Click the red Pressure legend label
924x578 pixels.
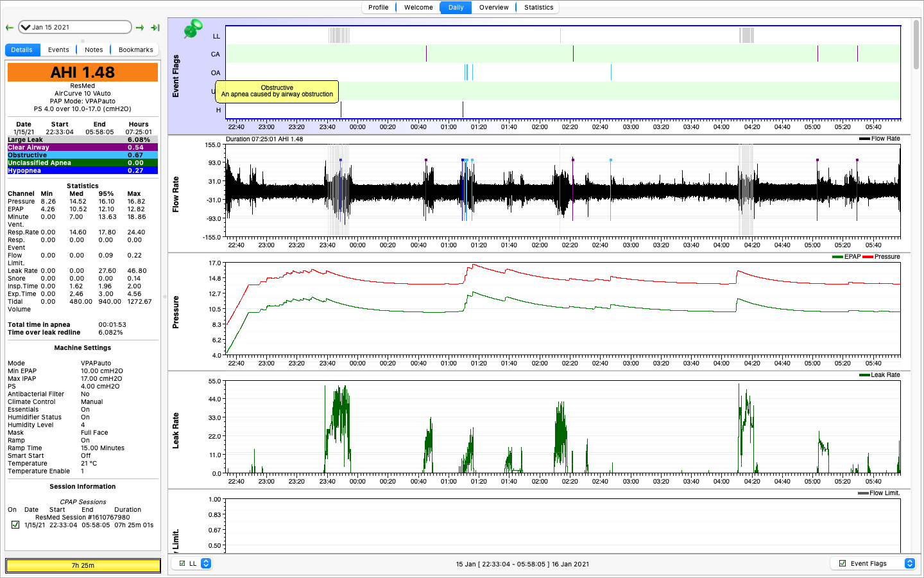(887, 257)
